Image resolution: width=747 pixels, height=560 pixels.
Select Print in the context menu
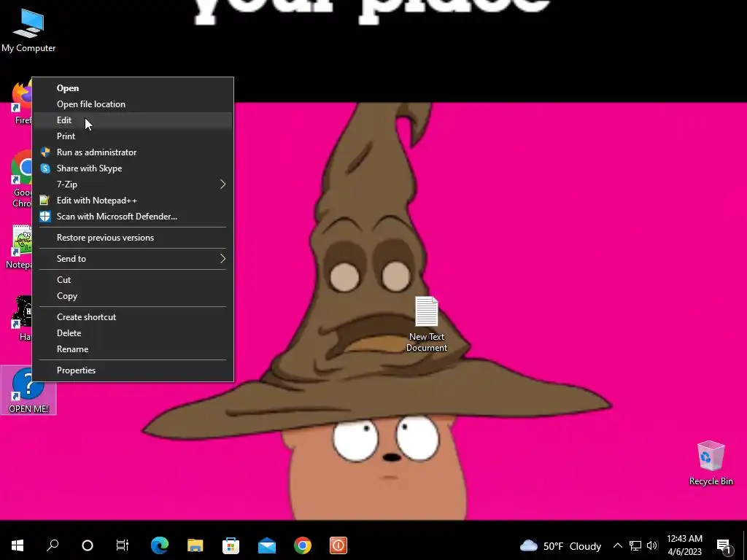click(133, 136)
